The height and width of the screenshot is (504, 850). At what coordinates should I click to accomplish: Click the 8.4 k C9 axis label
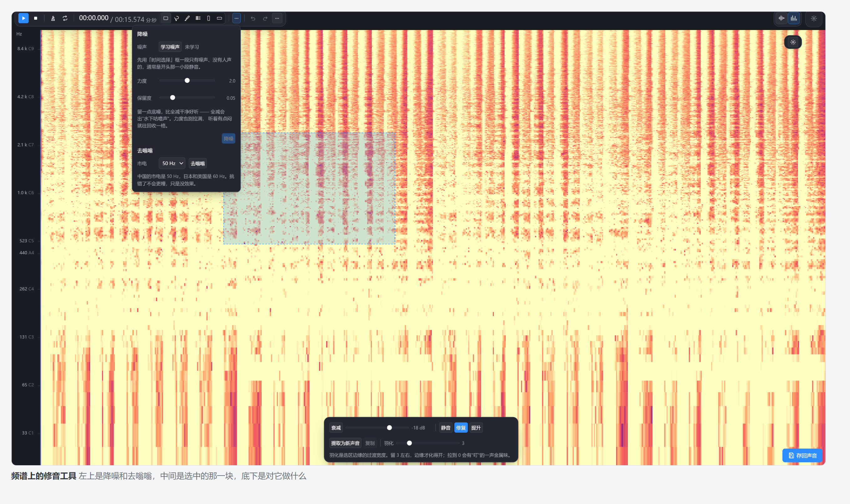click(25, 48)
